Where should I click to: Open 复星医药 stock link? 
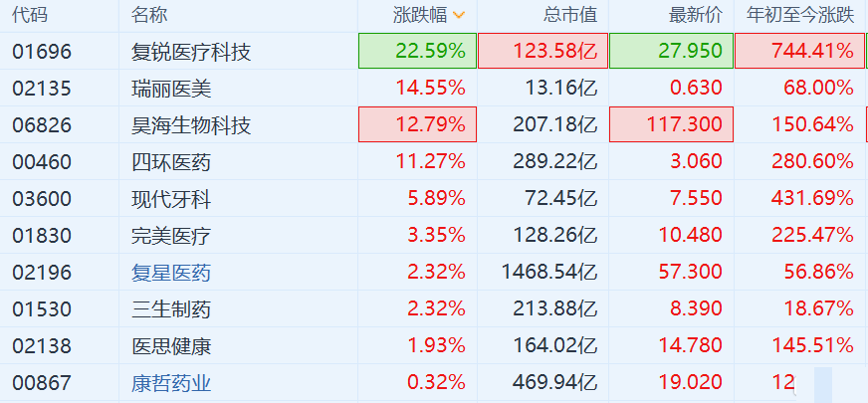pos(171,272)
